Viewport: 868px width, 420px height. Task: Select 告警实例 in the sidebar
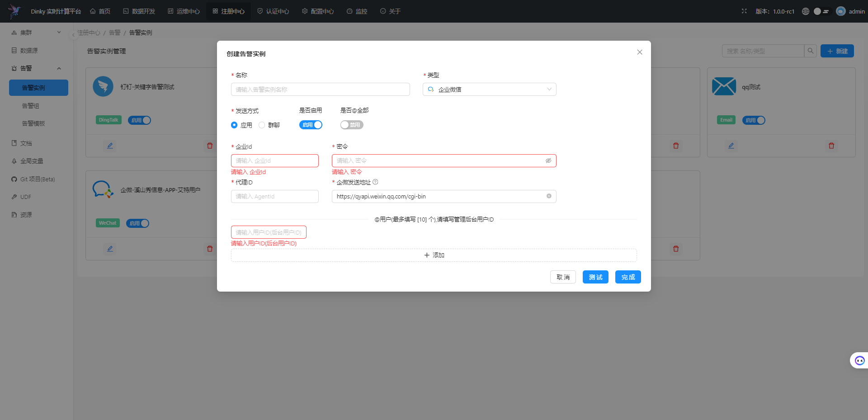click(x=38, y=88)
